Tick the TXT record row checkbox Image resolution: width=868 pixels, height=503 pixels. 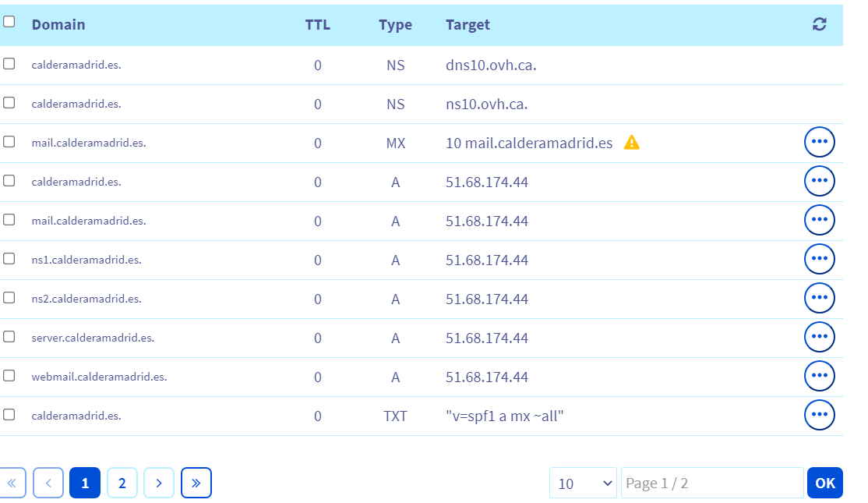pos(9,415)
